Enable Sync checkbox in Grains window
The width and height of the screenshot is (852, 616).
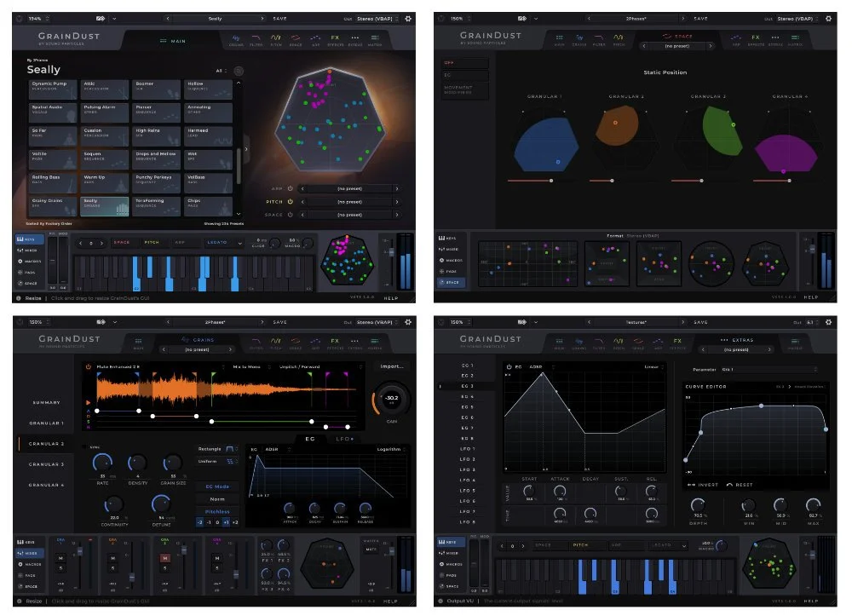pos(86,447)
